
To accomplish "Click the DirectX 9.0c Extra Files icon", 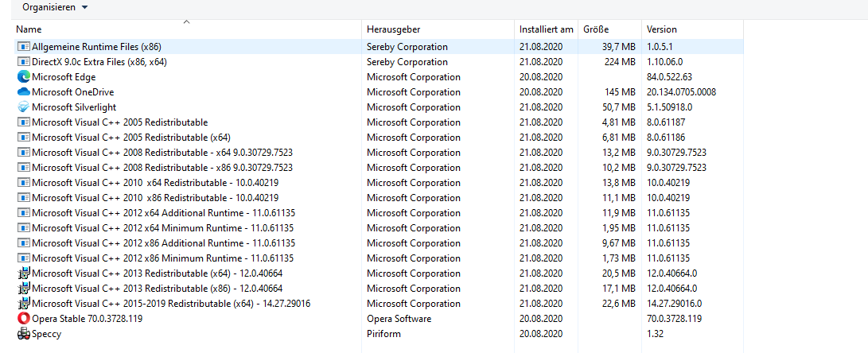I will pos(23,62).
